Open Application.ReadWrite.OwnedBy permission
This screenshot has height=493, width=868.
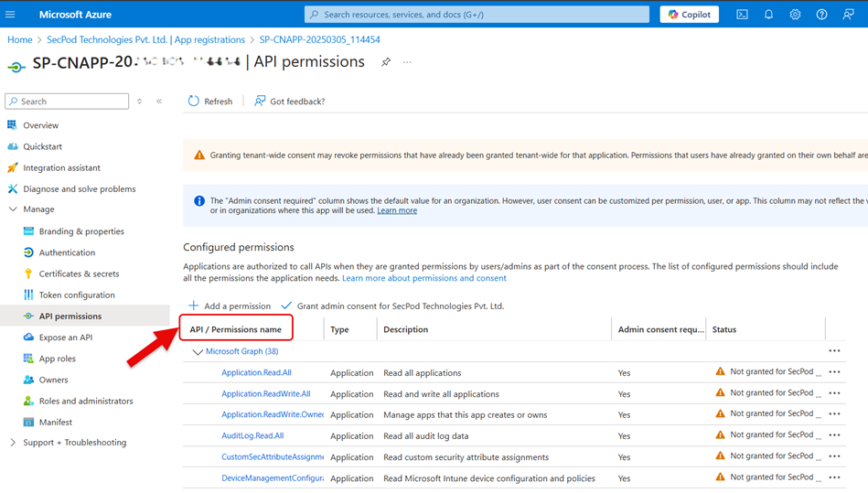[x=273, y=415]
